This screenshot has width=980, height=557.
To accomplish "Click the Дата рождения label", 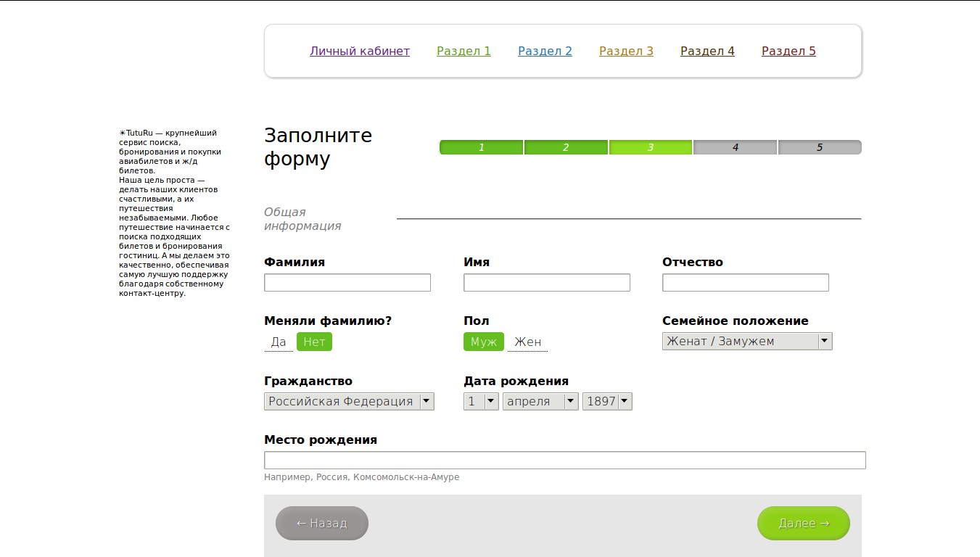I will 516,381.
